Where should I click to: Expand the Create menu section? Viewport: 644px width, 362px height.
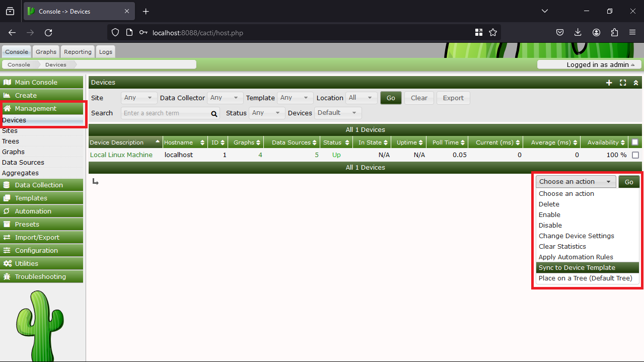click(x=42, y=95)
